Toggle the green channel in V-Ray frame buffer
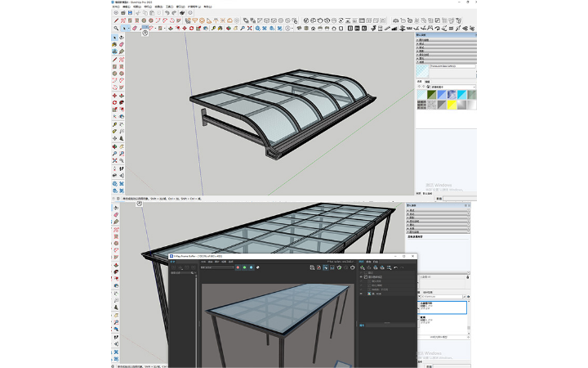 (x=244, y=267)
